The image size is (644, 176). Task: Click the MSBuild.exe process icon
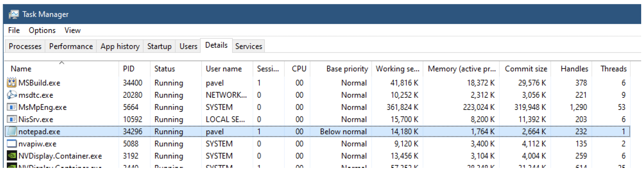pos(12,83)
